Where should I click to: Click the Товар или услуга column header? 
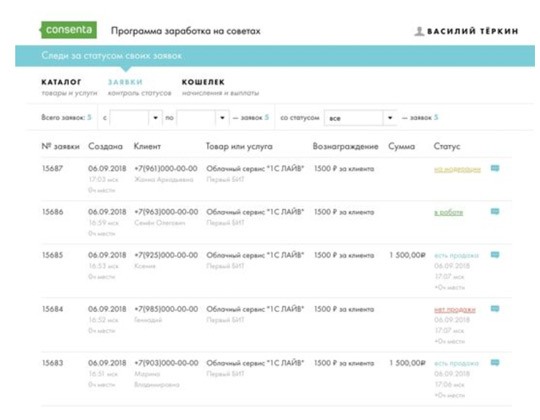coord(239,146)
